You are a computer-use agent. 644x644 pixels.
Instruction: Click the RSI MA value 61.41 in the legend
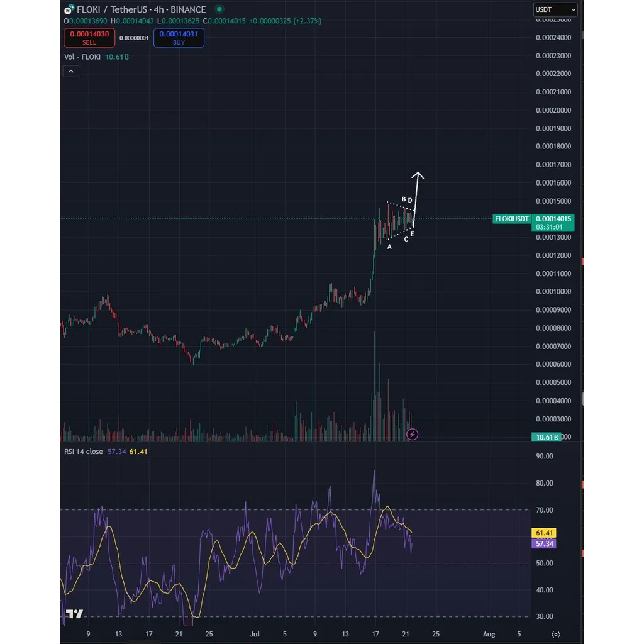(138, 452)
